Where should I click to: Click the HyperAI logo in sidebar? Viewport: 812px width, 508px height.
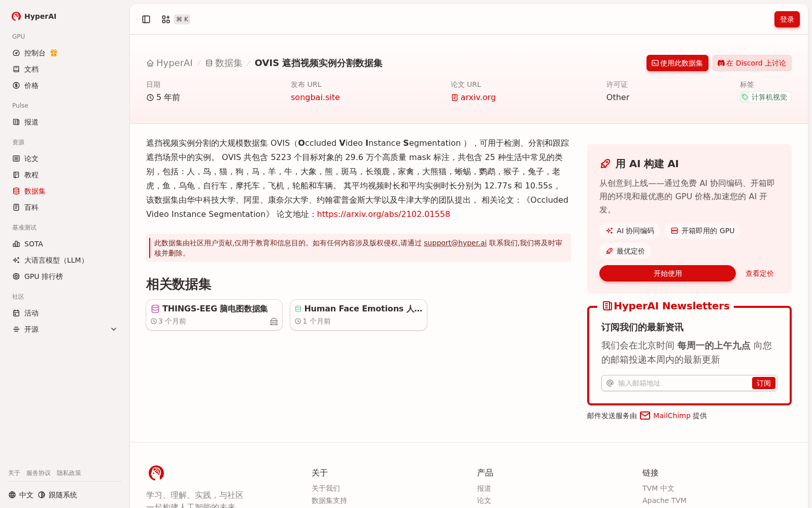(x=16, y=16)
